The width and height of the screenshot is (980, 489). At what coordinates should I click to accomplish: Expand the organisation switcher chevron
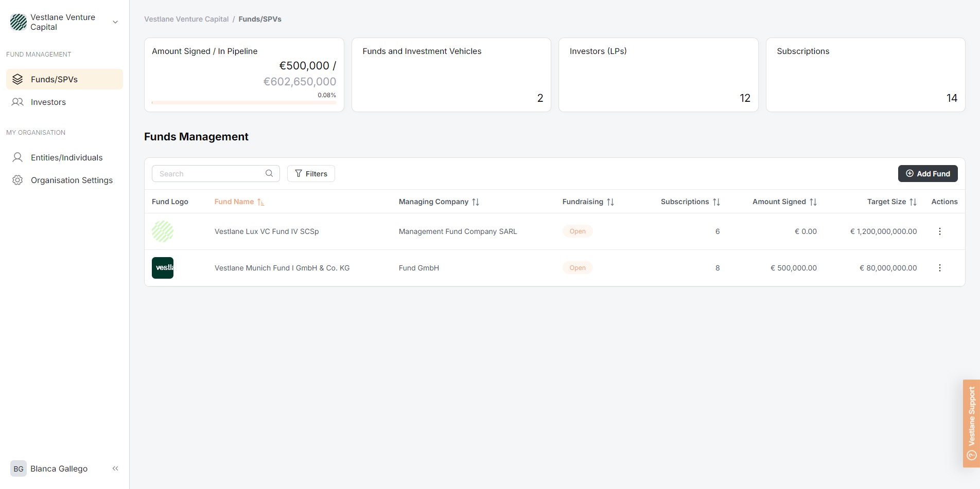tap(115, 22)
